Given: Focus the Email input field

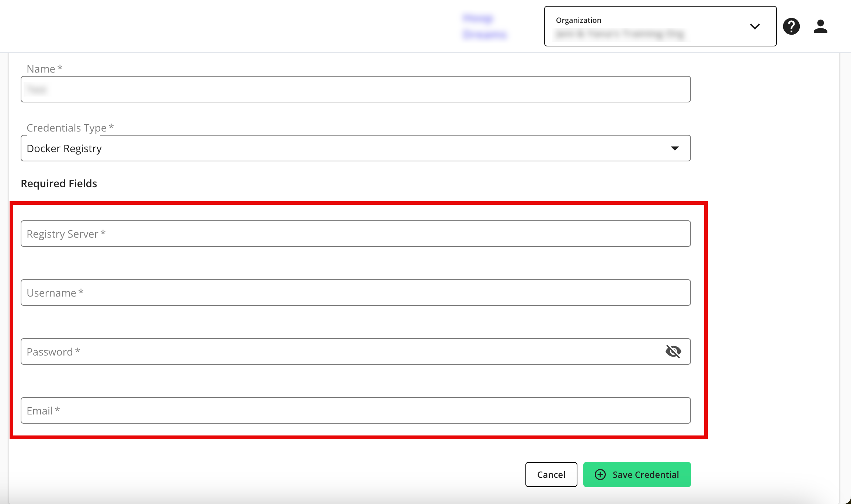Looking at the screenshot, I should click(x=355, y=410).
